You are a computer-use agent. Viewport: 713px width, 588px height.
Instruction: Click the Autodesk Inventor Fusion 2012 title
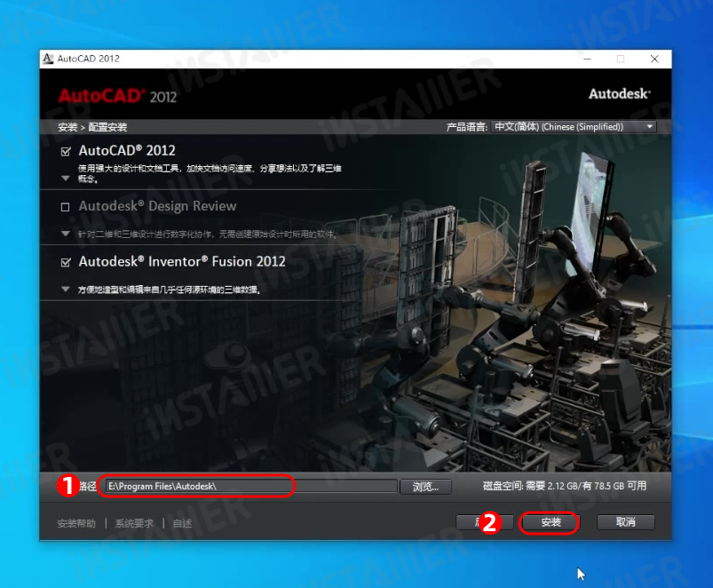pos(182,261)
